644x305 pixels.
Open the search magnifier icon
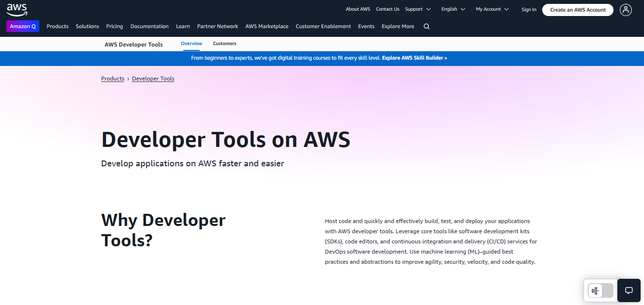tap(426, 27)
